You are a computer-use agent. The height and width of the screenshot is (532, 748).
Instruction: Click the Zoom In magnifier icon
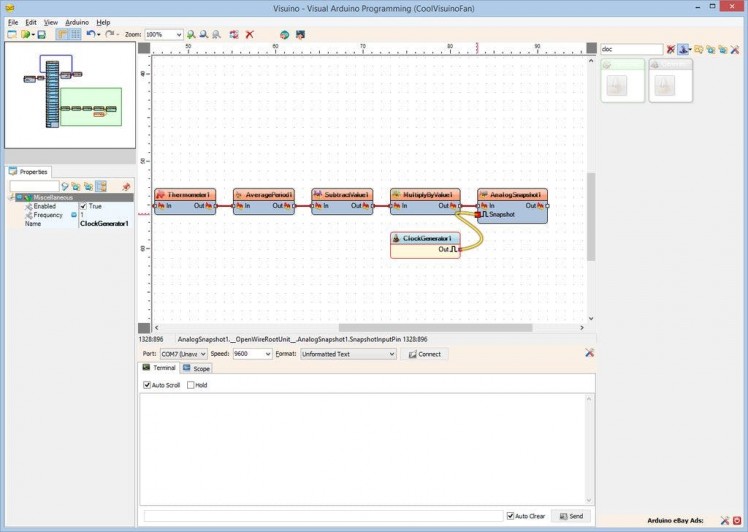click(191, 34)
